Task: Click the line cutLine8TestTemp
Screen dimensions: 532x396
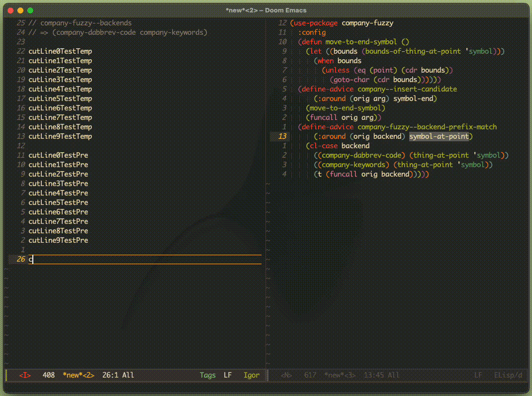Action: point(60,127)
